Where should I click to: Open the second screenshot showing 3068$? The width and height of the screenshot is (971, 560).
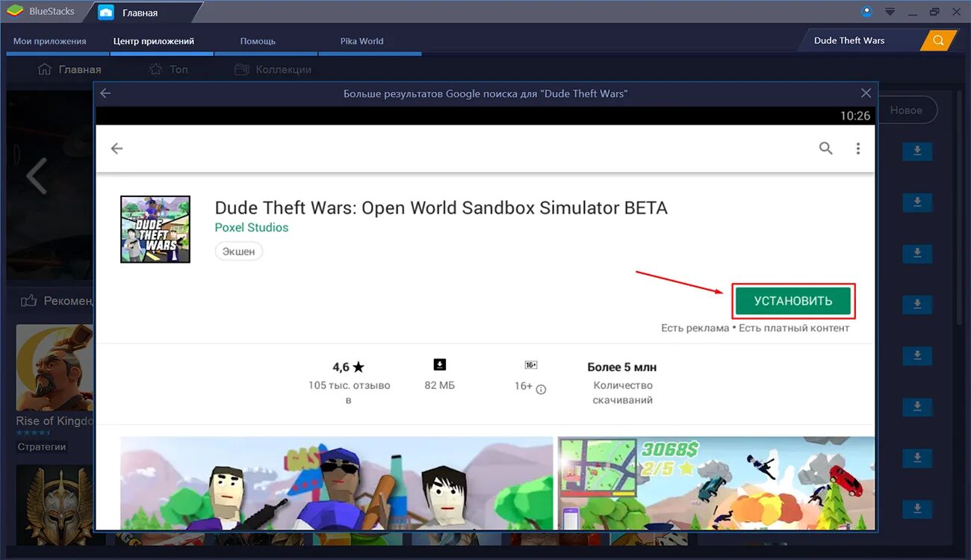click(x=716, y=482)
